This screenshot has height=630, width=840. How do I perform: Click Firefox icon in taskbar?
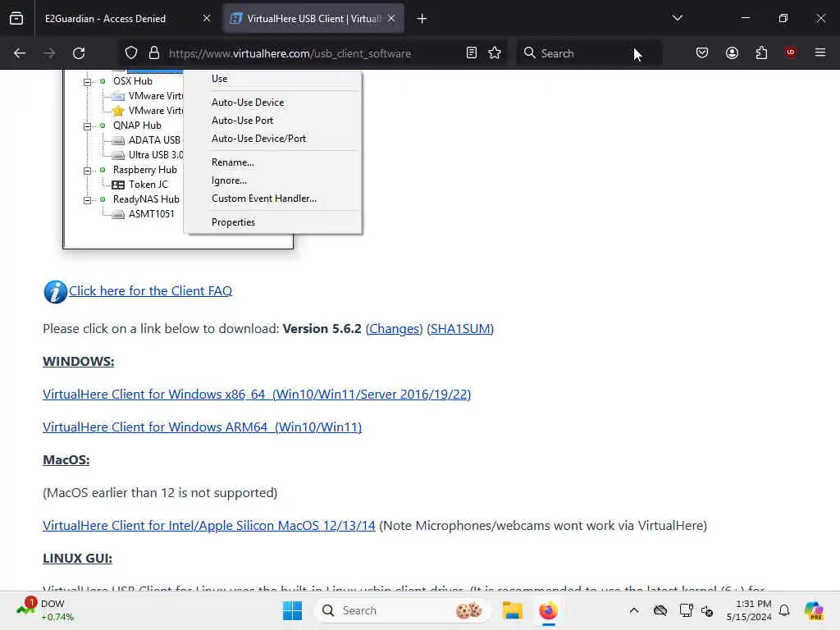click(x=548, y=610)
